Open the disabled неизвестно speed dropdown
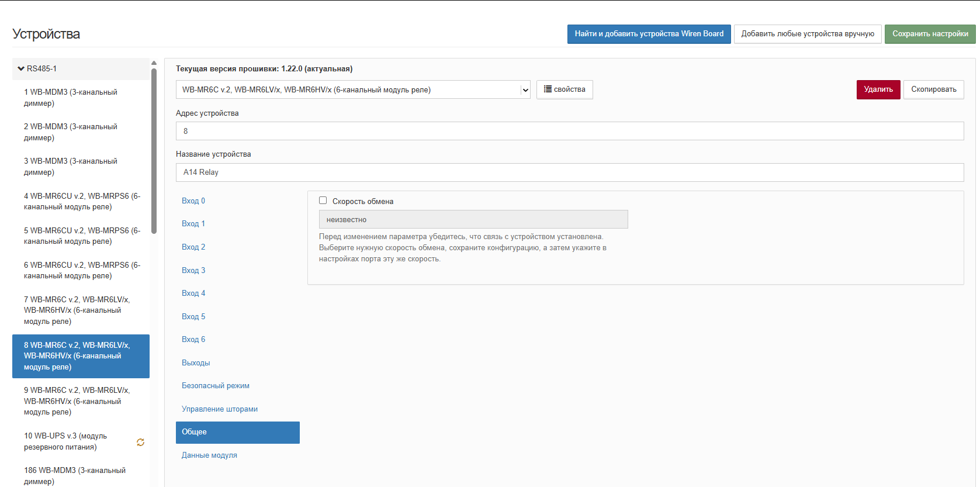 [473, 220]
